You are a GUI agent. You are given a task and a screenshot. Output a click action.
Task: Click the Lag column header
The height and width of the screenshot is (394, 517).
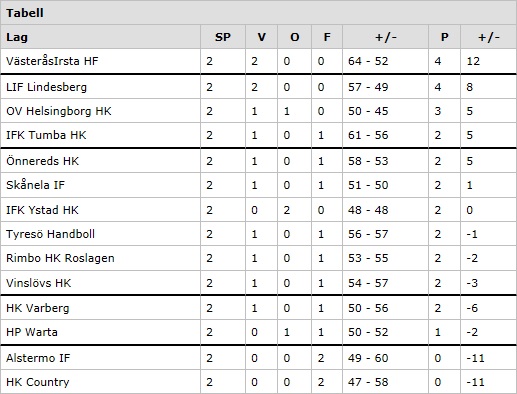(x=17, y=37)
